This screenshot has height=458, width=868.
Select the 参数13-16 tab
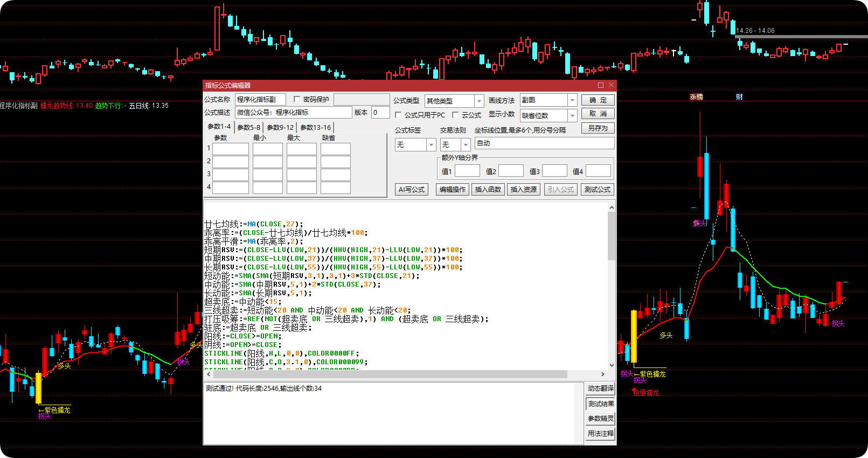tap(316, 127)
